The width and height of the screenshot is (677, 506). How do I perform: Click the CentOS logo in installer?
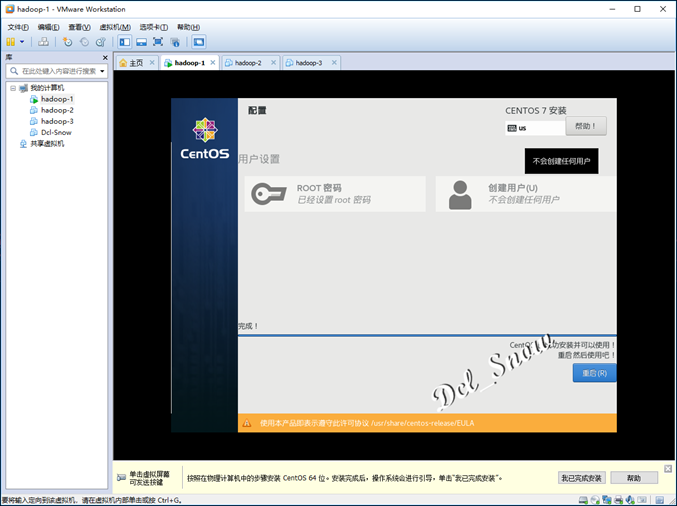point(205,139)
